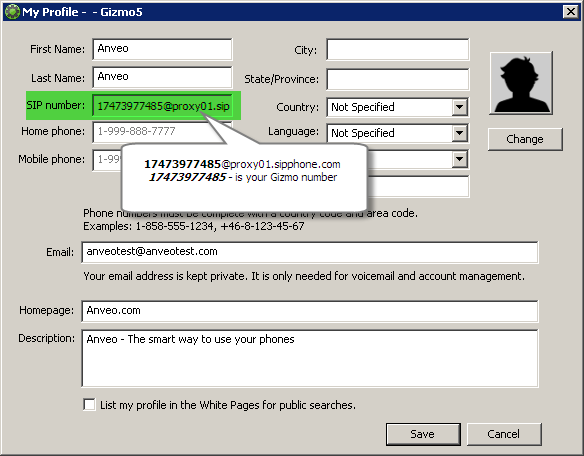Viewport: 584px width, 456px height.
Task: Enable listing profile in White Pages
Action: pyautogui.click(x=89, y=405)
